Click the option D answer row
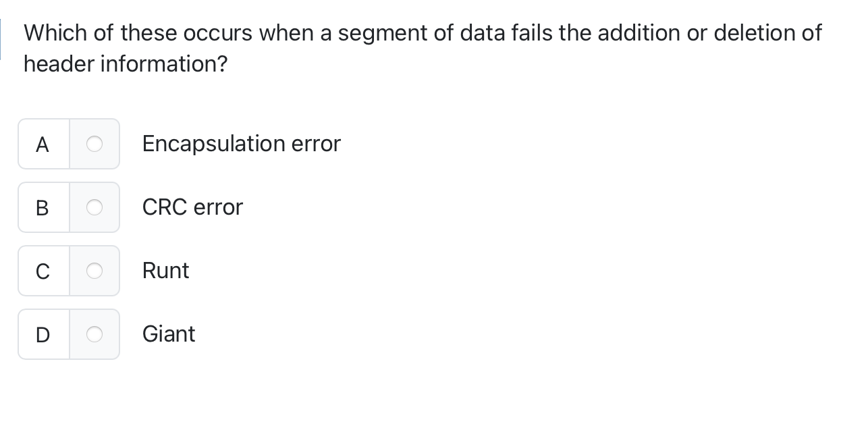Viewport: 868px width, 424px height. click(x=69, y=334)
